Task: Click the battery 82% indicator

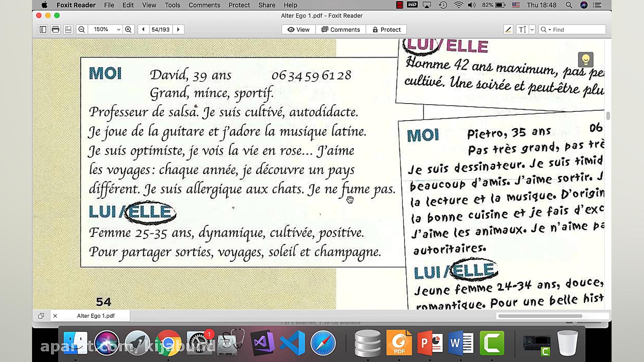Action: point(494,5)
